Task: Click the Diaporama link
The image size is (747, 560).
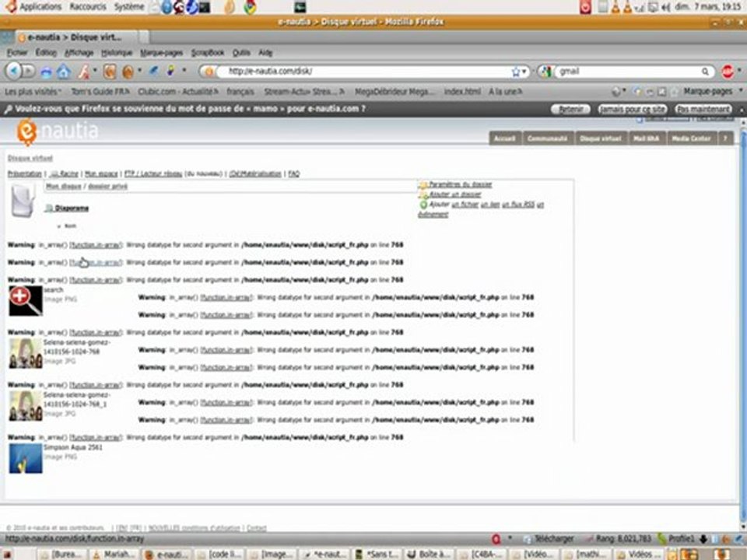Action: 72,208
